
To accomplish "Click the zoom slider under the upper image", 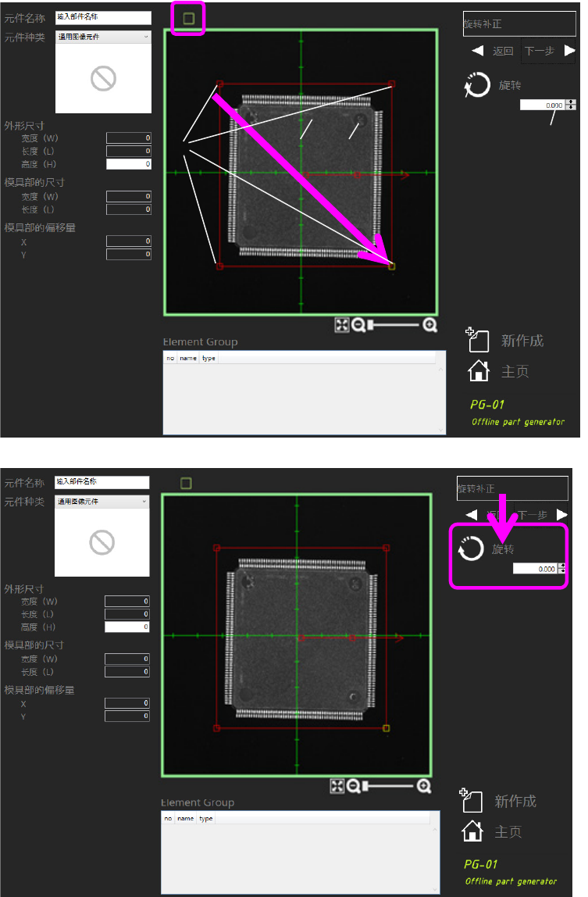I will pos(394,325).
